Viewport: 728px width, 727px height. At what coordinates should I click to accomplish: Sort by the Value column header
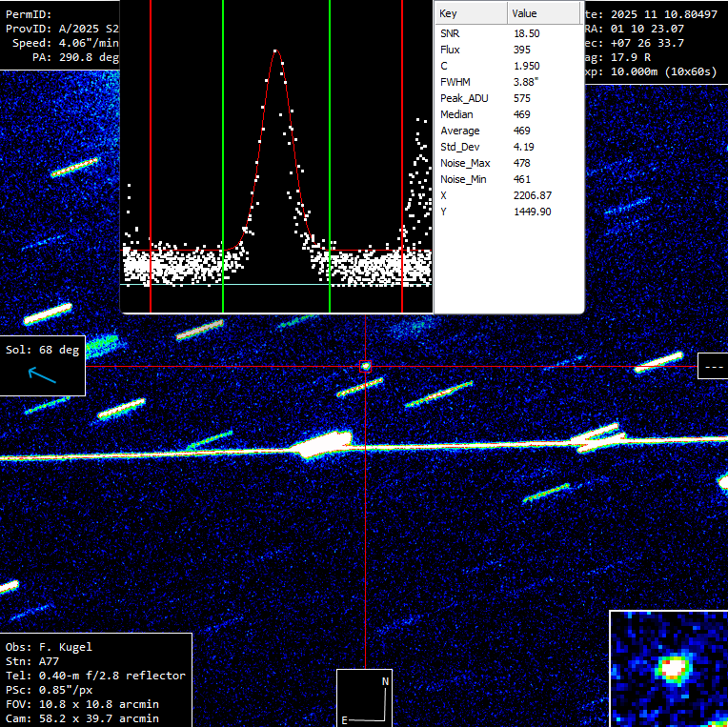543,13
